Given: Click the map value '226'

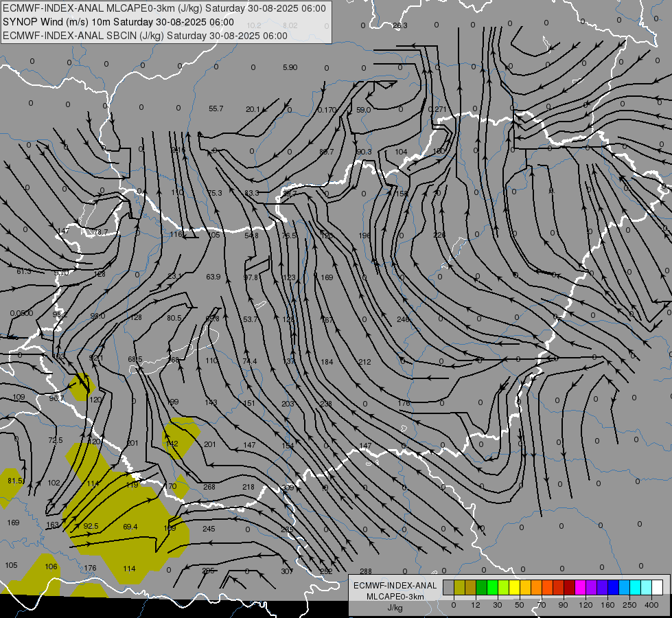Looking at the screenshot, I should click(x=439, y=235).
